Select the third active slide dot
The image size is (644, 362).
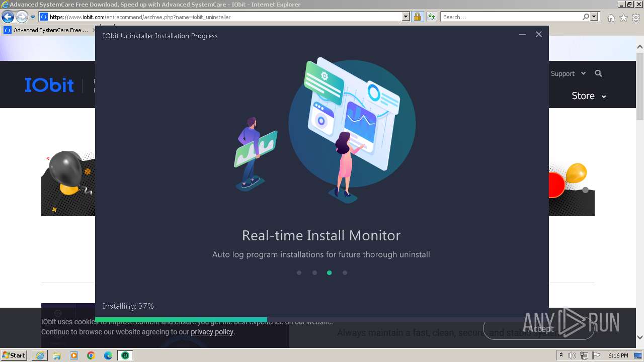[x=330, y=273]
